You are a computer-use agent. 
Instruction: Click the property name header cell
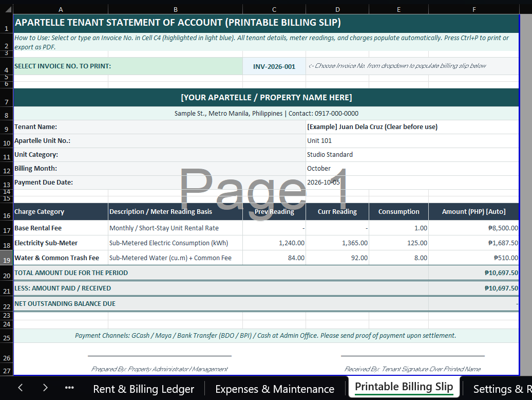coord(267,98)
